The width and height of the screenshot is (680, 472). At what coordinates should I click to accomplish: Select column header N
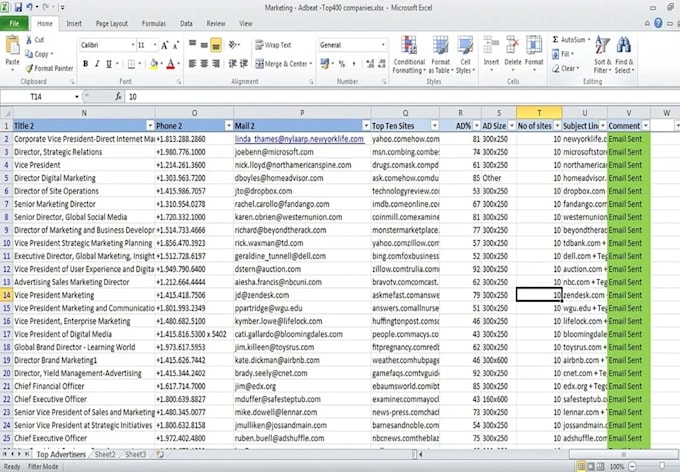pos(84,113)
